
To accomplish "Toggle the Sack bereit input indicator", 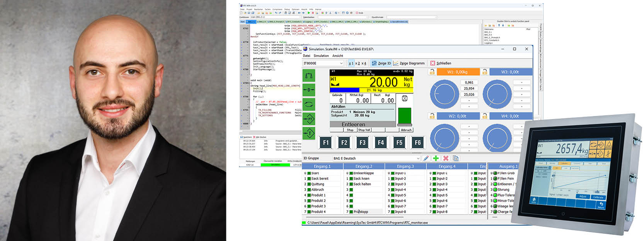I will [x=309, y=179].
